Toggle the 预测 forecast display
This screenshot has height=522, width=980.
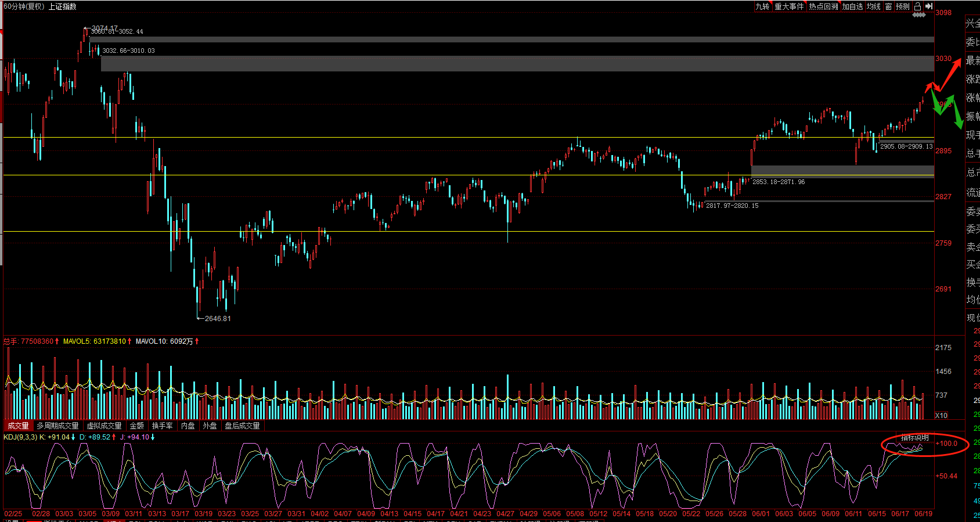coord(903,6)
